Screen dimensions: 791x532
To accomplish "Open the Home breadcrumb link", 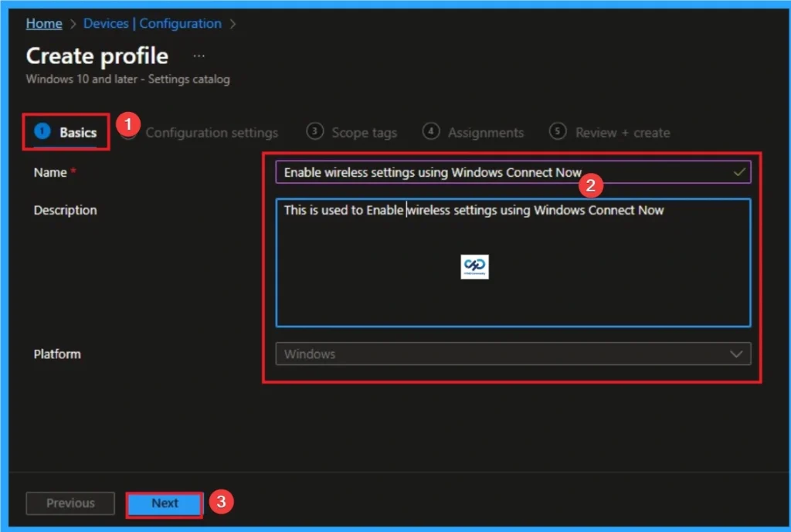I will (x=43, y=23).
